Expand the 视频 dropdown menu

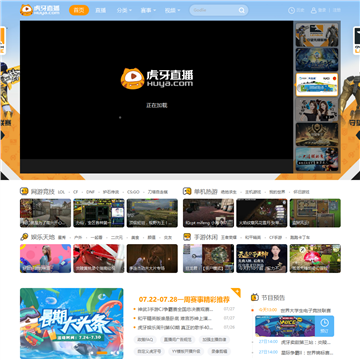coord(172,10)
